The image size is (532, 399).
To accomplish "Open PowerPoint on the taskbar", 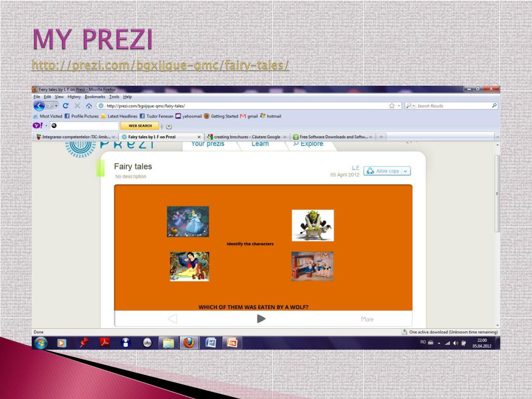I will pos(232,343).
